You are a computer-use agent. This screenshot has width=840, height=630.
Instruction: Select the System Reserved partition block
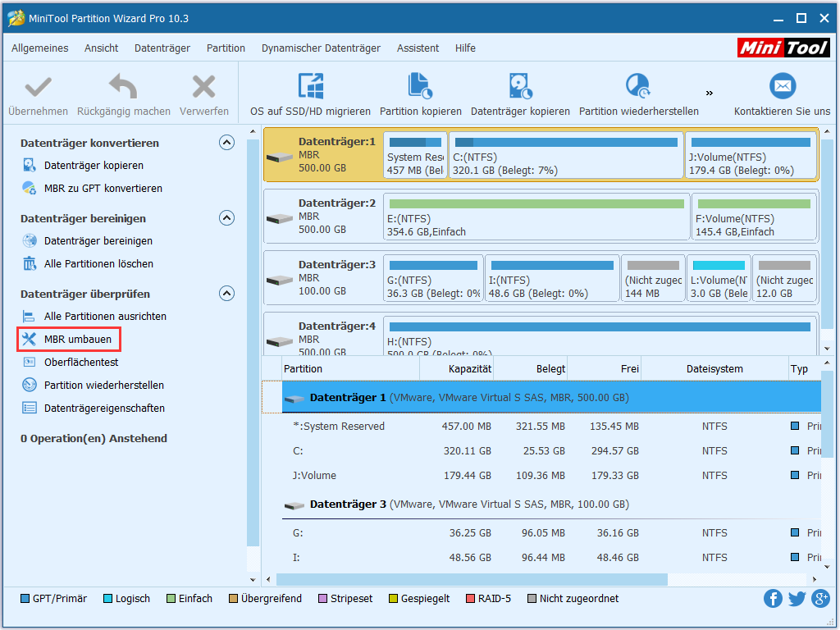415,155
